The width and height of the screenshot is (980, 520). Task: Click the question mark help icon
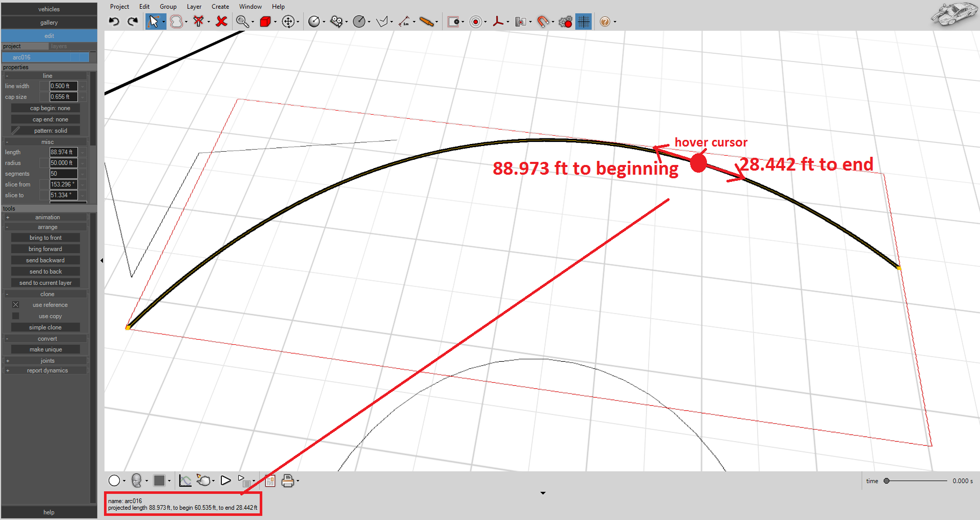pyautogui.click(x=605, y=22)
